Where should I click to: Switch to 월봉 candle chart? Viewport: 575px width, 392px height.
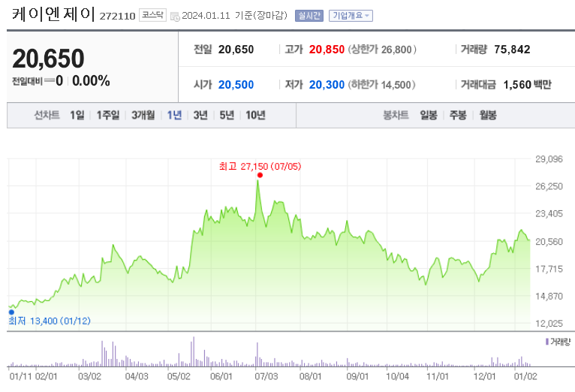click(488, 115)
